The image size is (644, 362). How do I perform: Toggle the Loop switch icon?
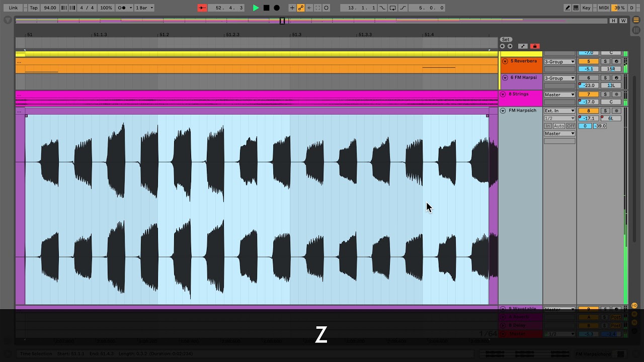pos(392,8)
